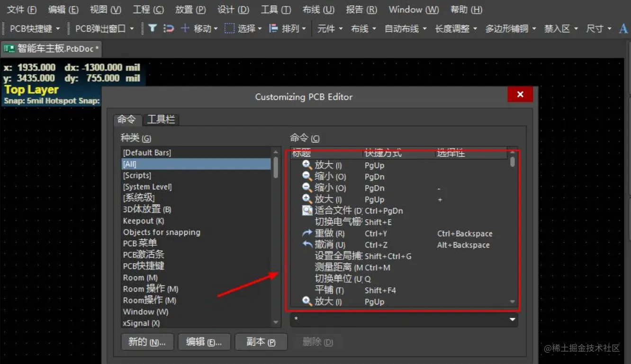This screenshot has width=631, height=364.
Task: Select [Default Bars] in the 种类 list
Action: pos(196,152)
